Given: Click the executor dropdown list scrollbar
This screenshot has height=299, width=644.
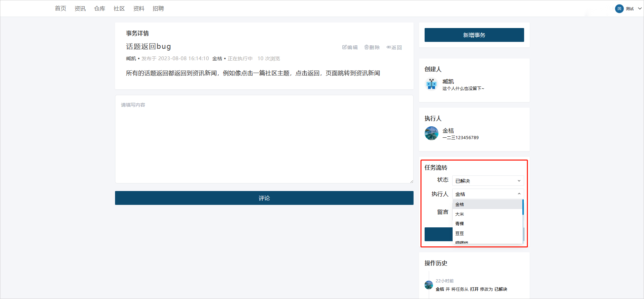Looking at the screenshot, I should (523, 208).
